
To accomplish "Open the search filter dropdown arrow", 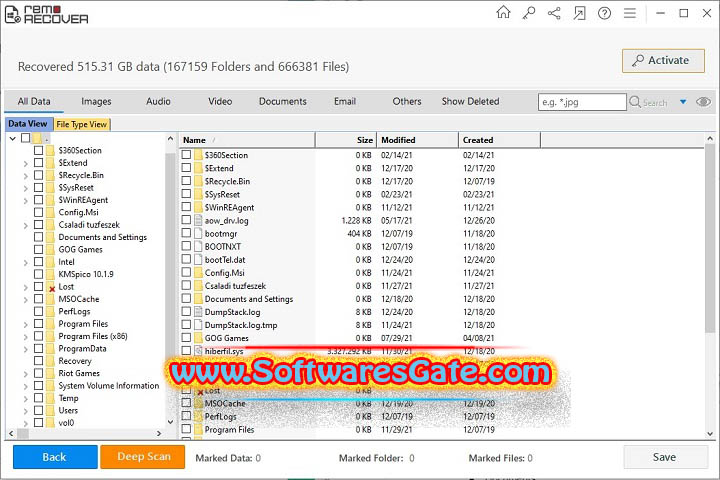I will (x=683, y=102).
